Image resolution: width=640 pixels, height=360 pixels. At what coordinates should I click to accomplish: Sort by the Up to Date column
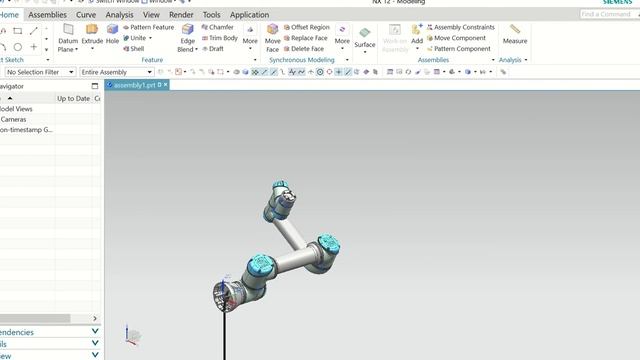(73, 98)
